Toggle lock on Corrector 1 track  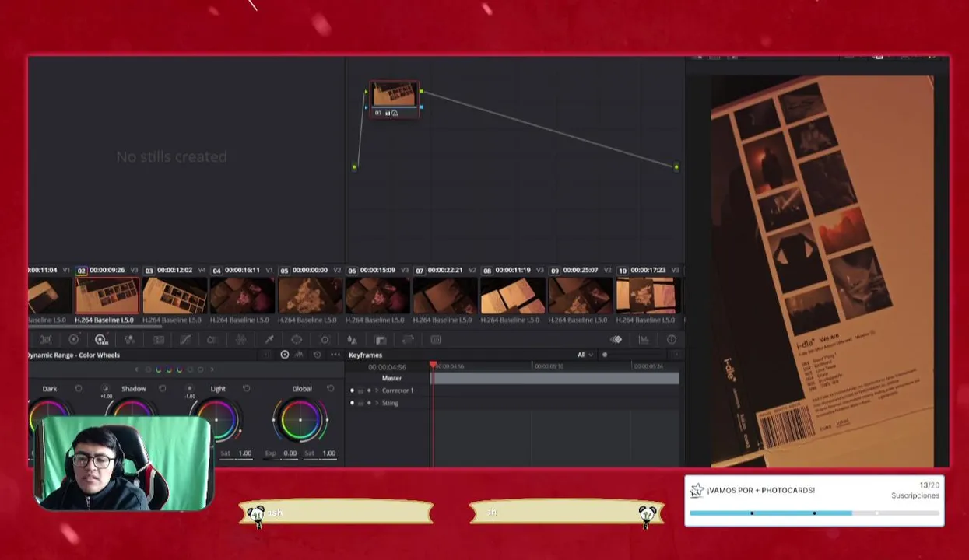pyautogui.click(x=360, y=390)
